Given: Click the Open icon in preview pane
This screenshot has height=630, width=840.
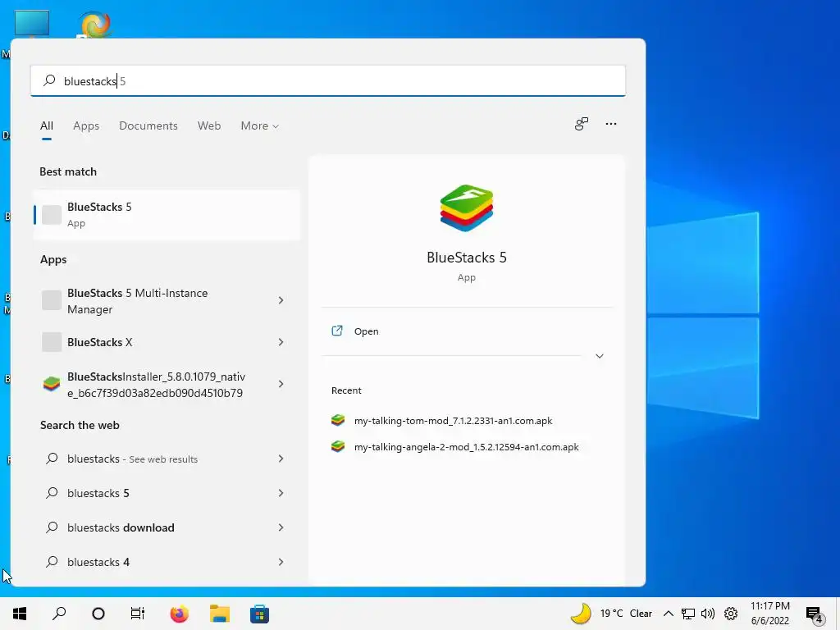Looking at the screenshot, I should point(337,331).
